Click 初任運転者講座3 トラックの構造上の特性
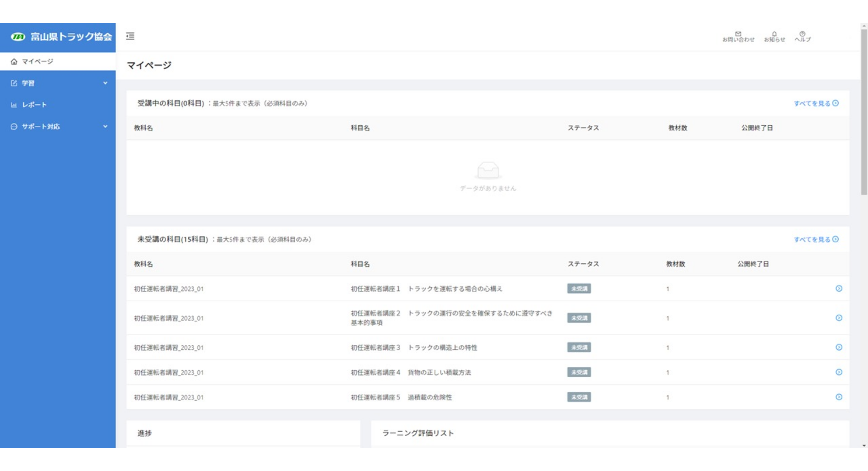The height and width of the screenshot is (471, 868). pyautogui.click(x=414, y=348)
